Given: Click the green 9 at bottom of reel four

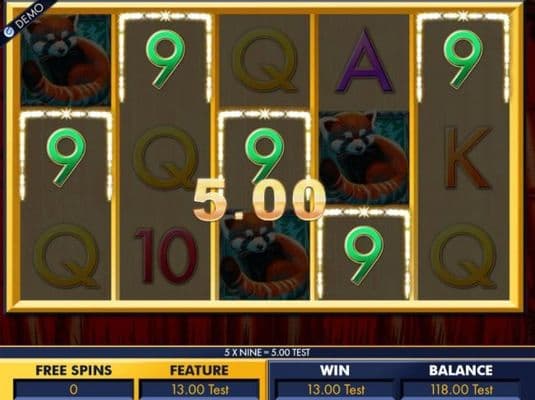Looking at the screenshot, I should pyautogui.click(x=364, y=255).
